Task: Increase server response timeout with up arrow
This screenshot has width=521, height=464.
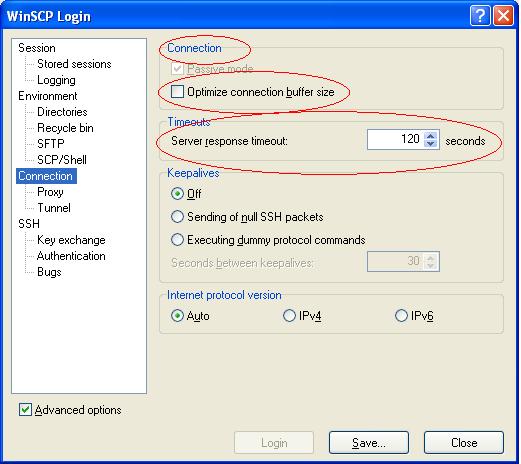Action: click(x=431, y=136)
